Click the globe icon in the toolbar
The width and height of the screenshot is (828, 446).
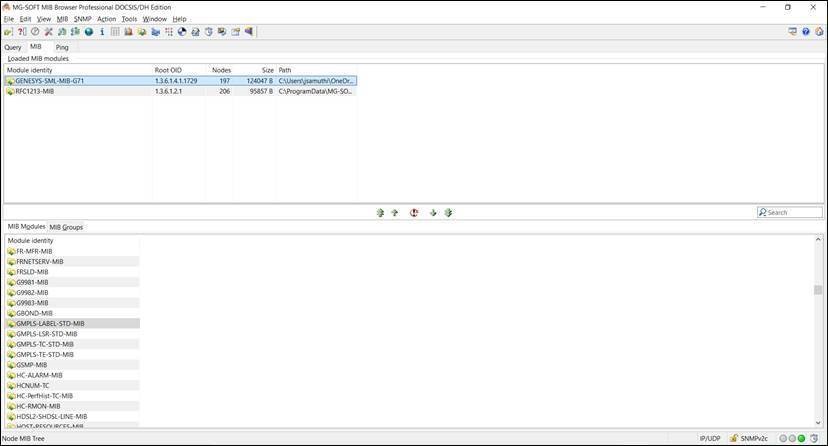click(x=89, y=32)
